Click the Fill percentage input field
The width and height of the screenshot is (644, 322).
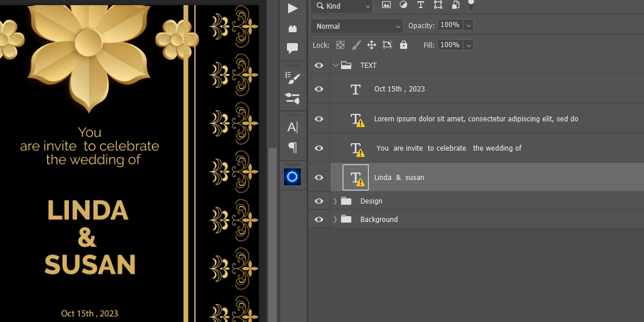point(450,45)
